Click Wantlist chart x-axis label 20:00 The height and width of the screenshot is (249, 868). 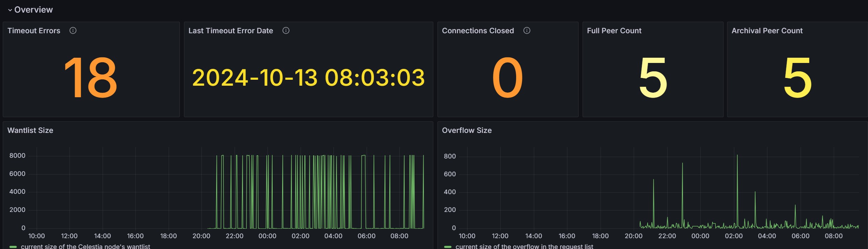[201, 236]
